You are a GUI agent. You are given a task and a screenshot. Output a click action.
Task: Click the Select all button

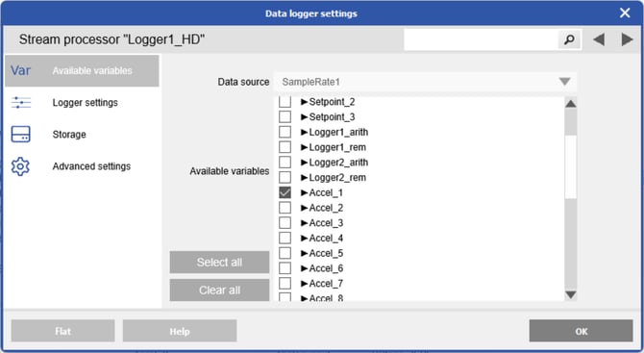point(219,263)
